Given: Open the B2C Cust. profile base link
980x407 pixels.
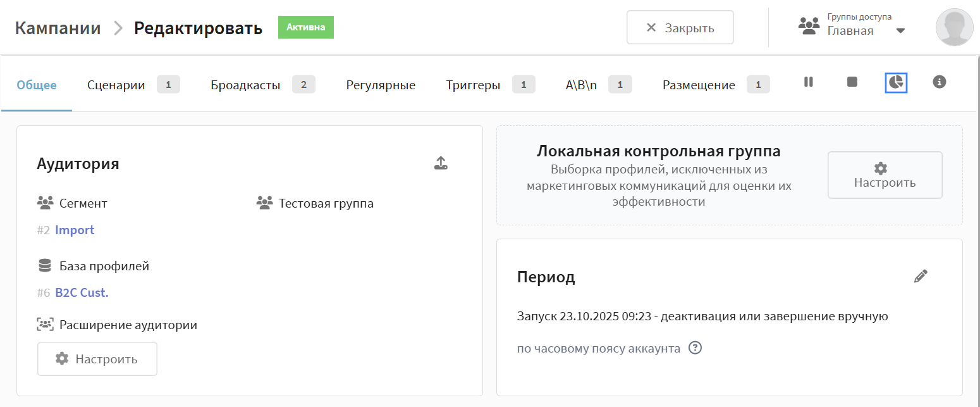Looking at the screenshot, I should (x=82, y=292).
